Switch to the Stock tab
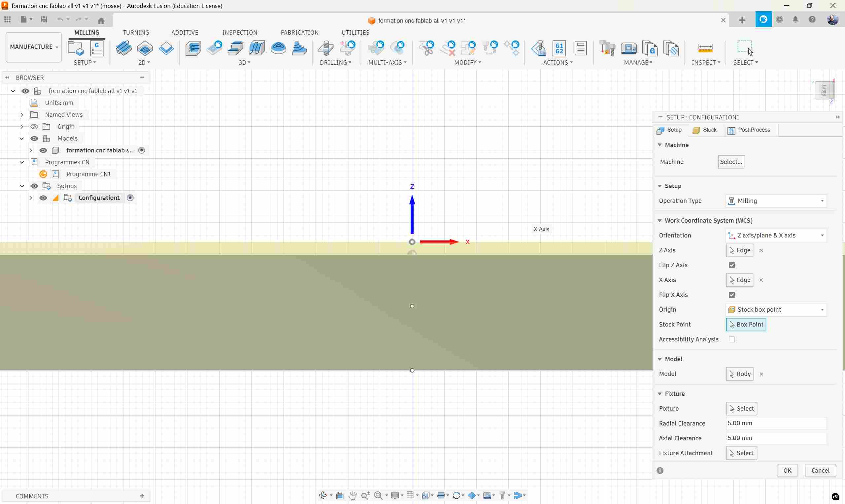 705,130
